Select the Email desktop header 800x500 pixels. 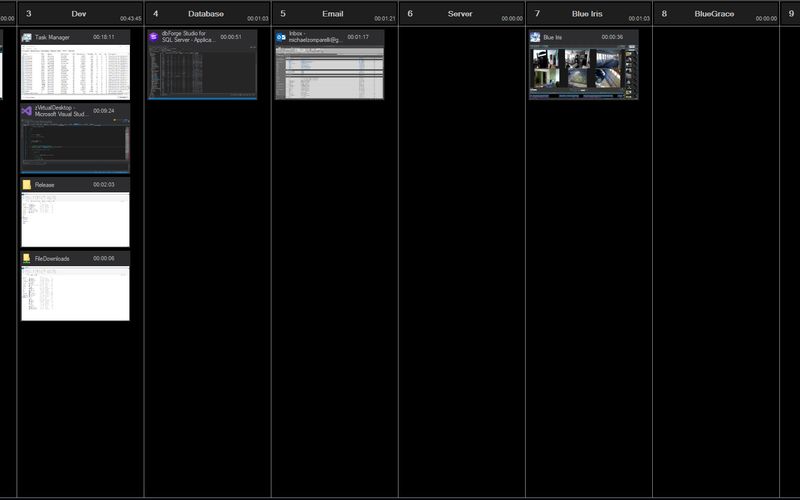tap(334, 14)
